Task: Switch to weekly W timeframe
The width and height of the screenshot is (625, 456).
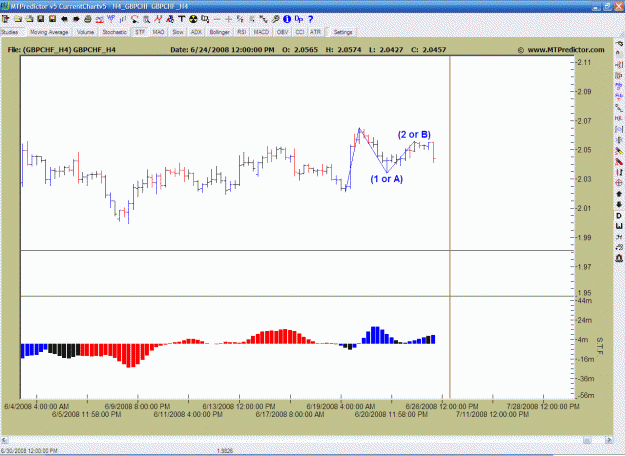Action: coord(619,226)
